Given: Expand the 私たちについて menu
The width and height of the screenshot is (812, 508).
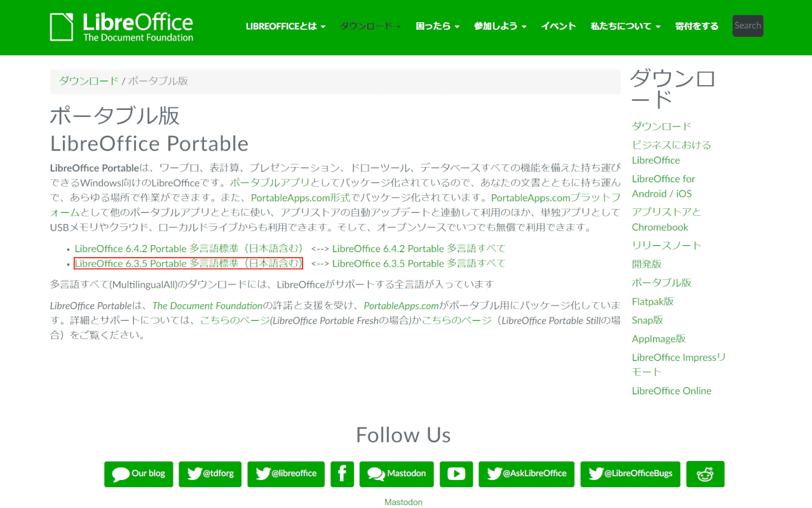Looking at the screenshot, I should click(x=625, y=26).
